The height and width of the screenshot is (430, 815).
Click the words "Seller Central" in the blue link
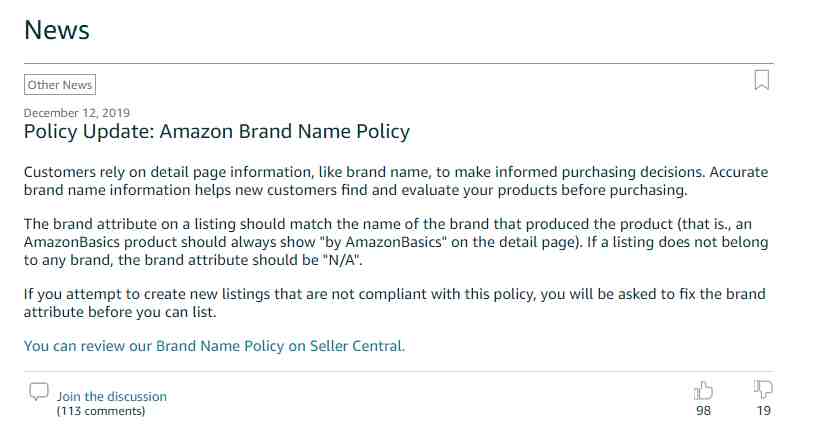pyautogui.click(x=357, y=346)
